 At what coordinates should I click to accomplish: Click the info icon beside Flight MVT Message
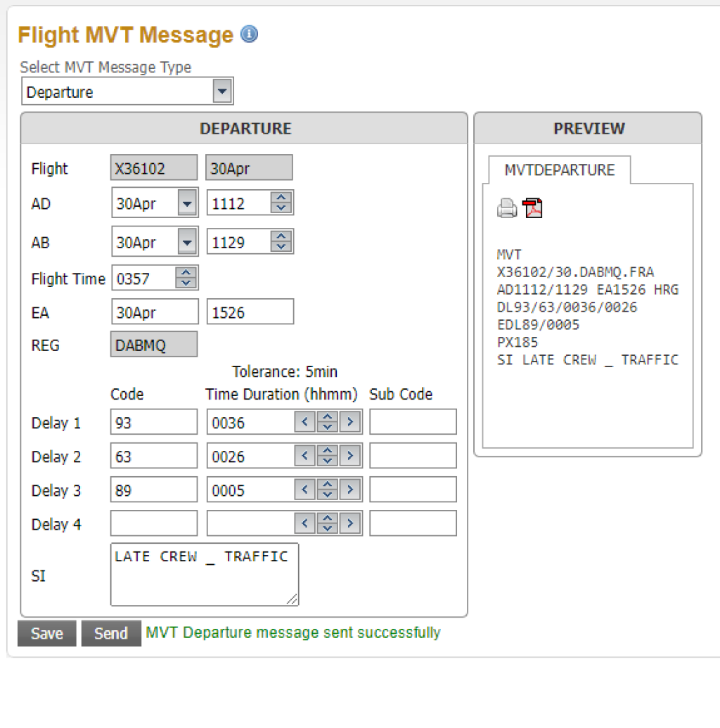(249, 34)
